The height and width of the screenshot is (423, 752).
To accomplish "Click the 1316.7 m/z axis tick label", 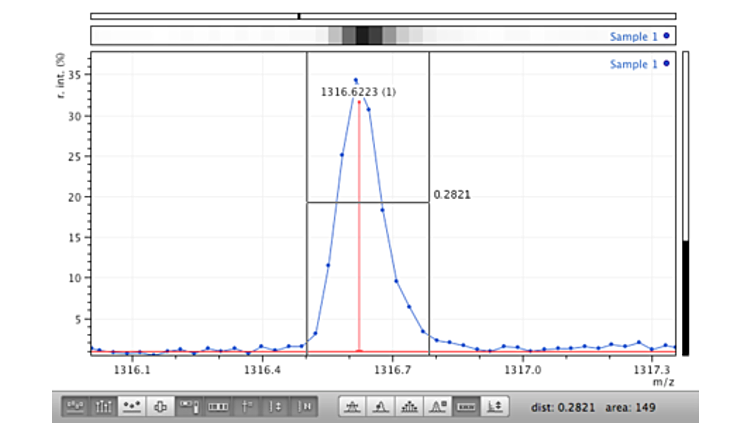I will pos(392,370).
